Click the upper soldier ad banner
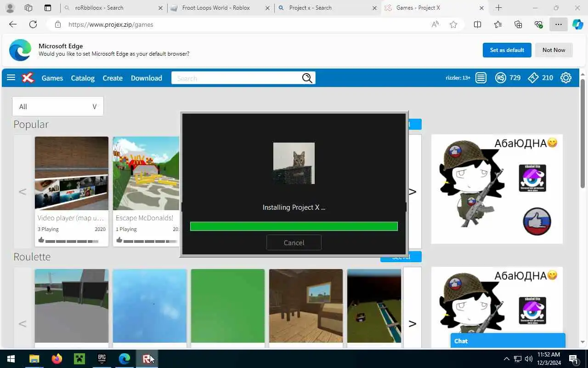 click(497, 189)
